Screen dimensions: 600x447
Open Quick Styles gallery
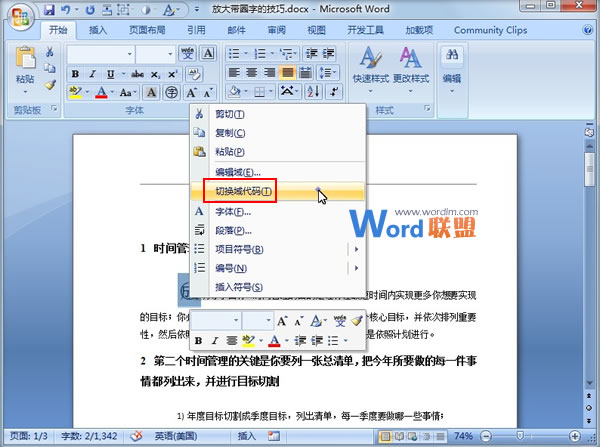(x=370, y=69)
